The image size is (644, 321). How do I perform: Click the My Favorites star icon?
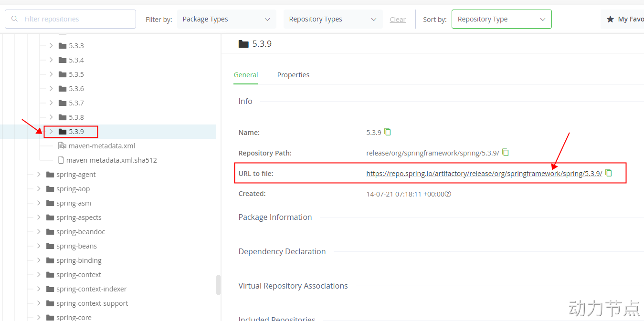point(610,20)
